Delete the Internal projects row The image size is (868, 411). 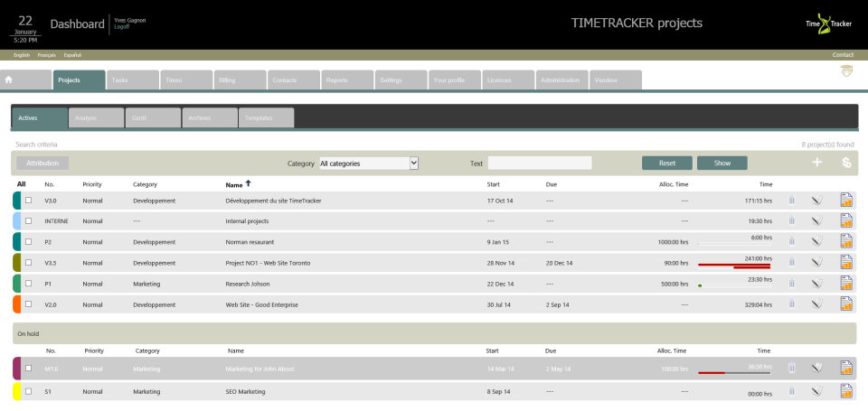point(792,220)
